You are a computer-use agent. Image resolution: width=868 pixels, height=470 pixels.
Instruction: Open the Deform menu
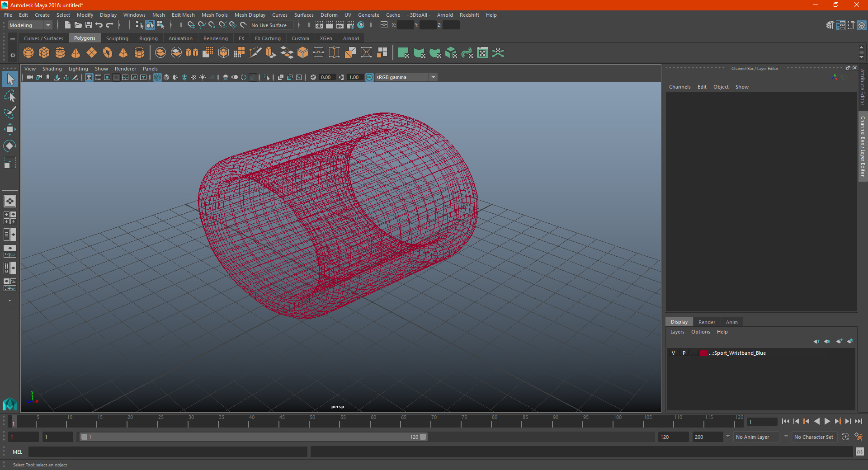click(x=329, y=15)
